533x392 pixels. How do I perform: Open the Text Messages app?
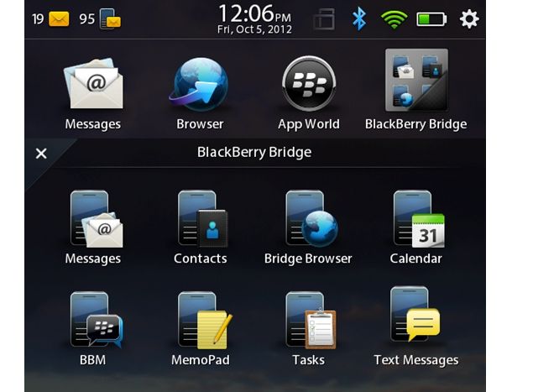coord(415,315)
